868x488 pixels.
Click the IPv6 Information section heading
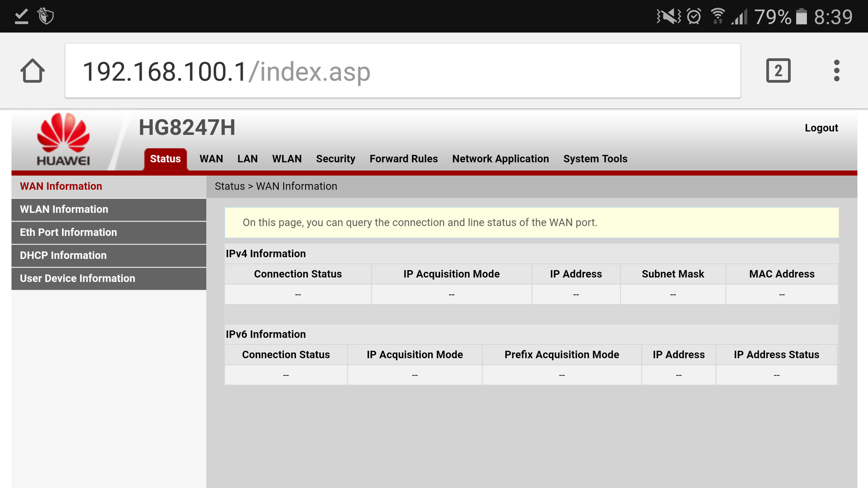click(x=266, y=334)
